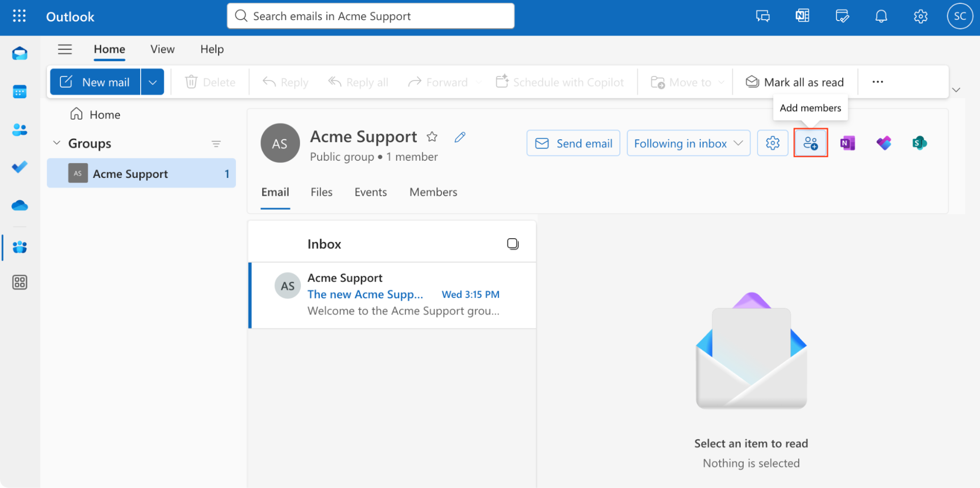Click Mark all as read
The height and width of the screenshot is (488, 980).
click(x=795, y=82)
